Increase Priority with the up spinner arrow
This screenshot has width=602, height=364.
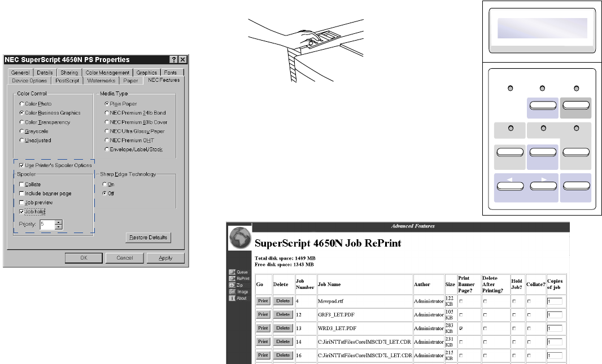tap(58, 222)
